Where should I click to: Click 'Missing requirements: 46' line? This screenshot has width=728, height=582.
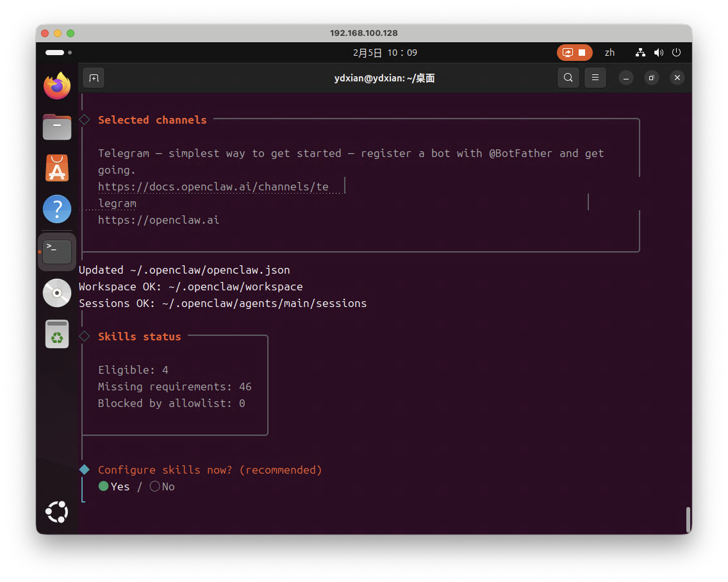(x=174, y=387)
